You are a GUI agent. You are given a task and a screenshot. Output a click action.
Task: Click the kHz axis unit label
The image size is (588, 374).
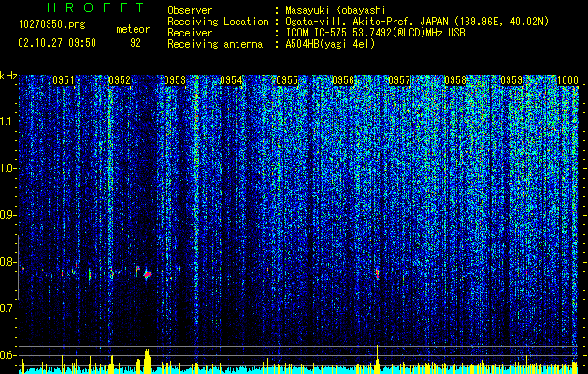(x=8, y=76)
